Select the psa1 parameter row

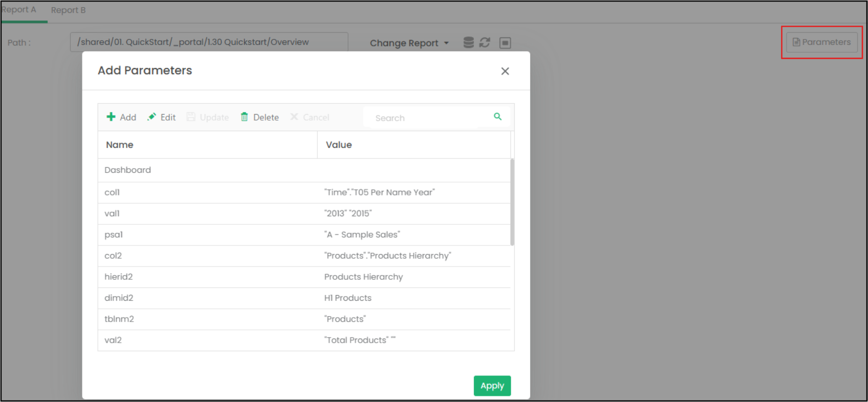pos(304,235)
